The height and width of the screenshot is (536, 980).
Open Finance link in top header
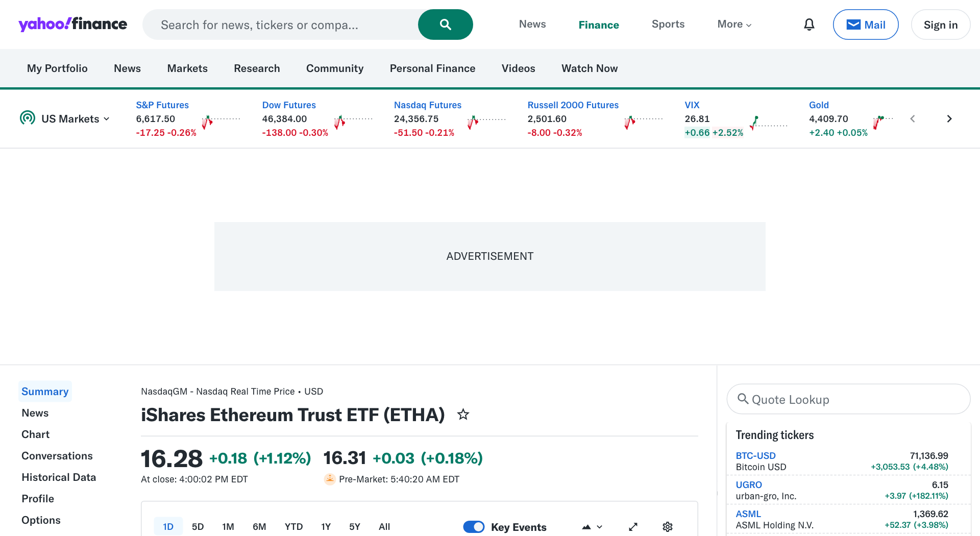click(x=599, y=25)
